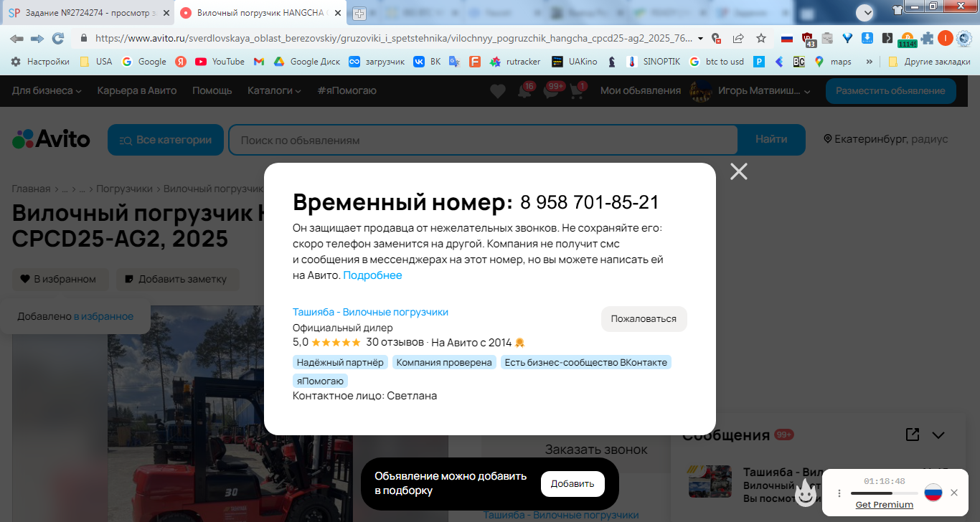Open 'YouTube' bookmark
Image resolution: width=980 pixels, height=522 pixels.
pyautogui.click(x=220, y=62)
